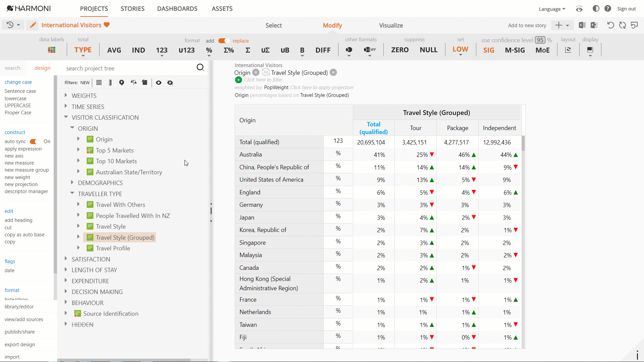Toggle the add/replace format switch
This screenshot has width=644, height=362.
click(x=224, y=41)
